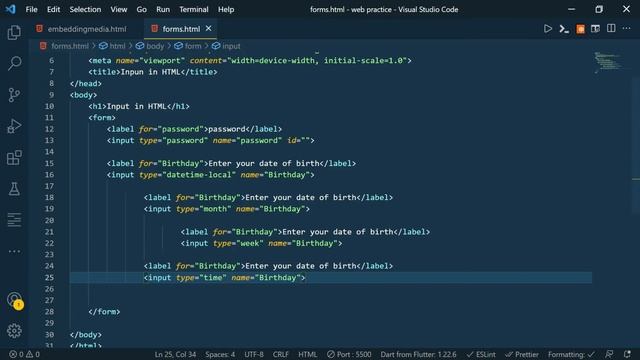This screenshot has height=360, width=640.
Task: Open notifications bell in status bar
Action: click(627, 354)
